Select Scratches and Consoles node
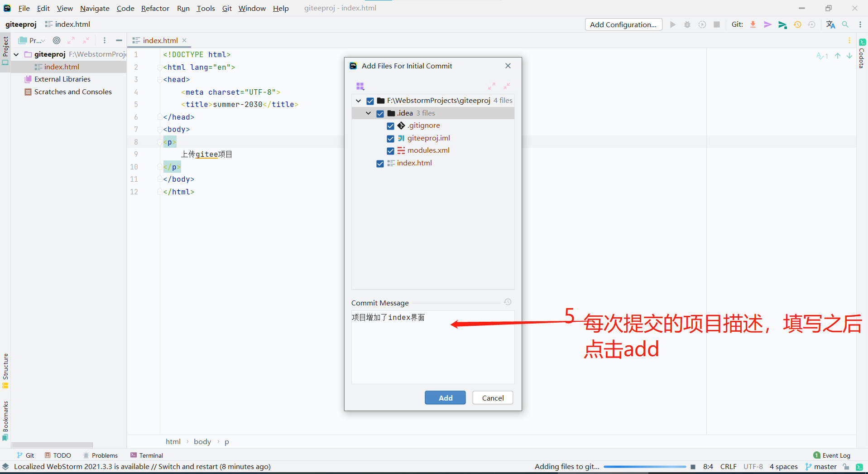 tap(73, 92)
